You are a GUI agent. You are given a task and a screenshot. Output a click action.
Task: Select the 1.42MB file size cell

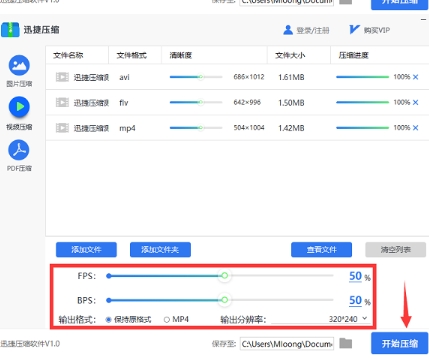coord(291,128)
